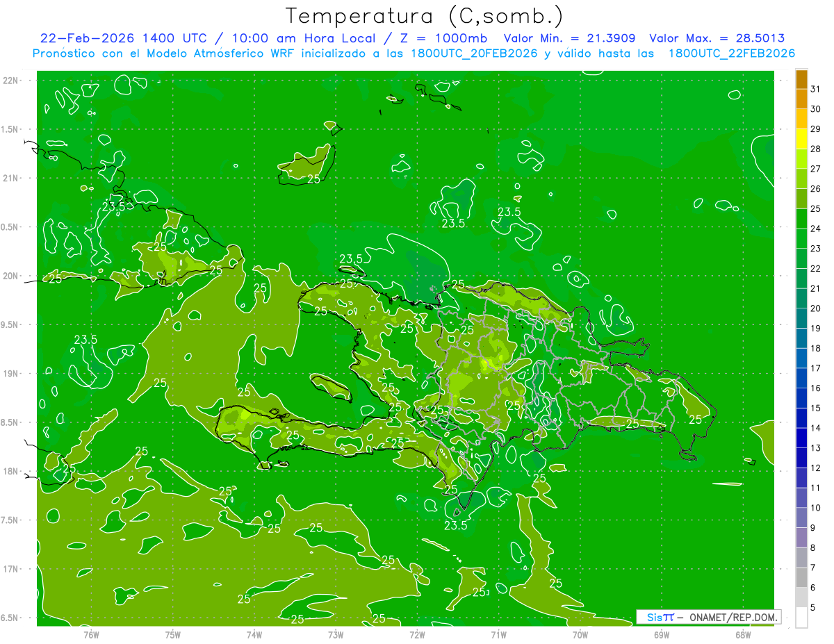
Task: Click the '31' value on the color scale
Action: point(816,89)
